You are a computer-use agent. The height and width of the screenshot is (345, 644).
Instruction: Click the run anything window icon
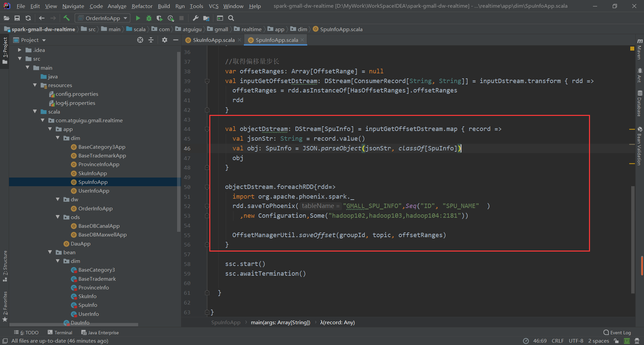(220, 18)
